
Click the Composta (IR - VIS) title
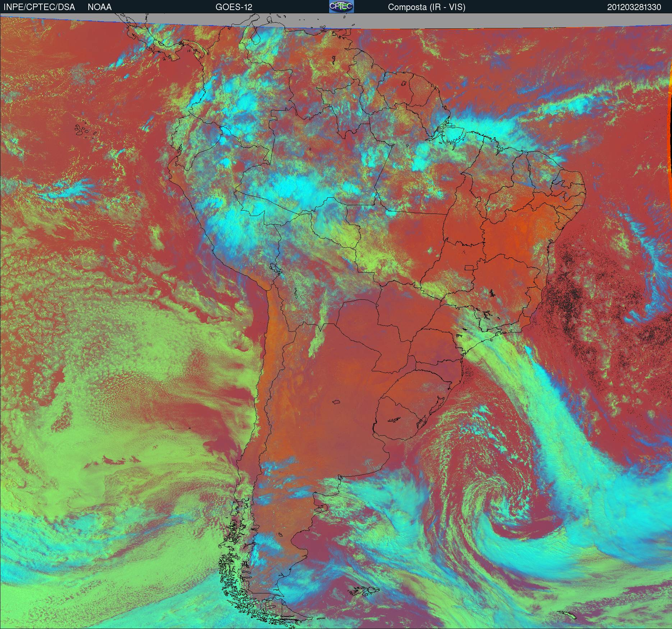click(427, 7)
